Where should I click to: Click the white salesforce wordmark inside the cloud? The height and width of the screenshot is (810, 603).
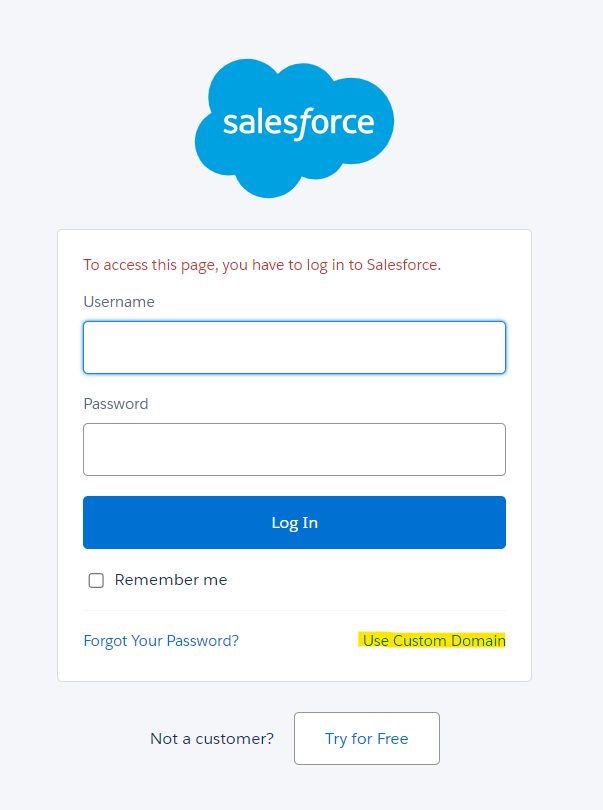coord(298,123)
